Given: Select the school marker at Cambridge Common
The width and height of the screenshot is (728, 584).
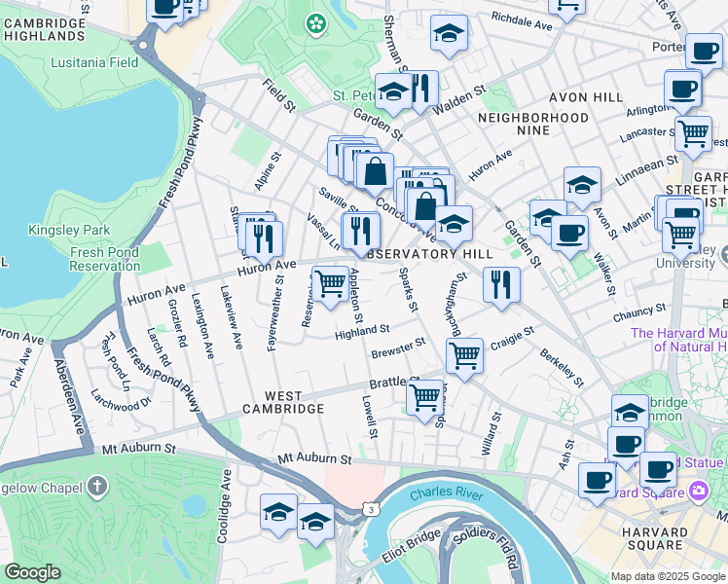Looking at the screenshot, I should (630, 411).
